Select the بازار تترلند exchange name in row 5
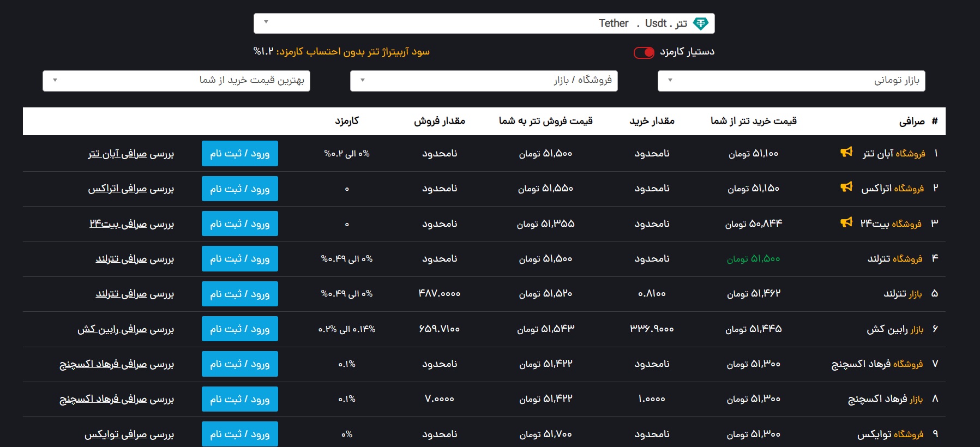Viewport: 980px width, 447px height. pyautogui.click(x=903, y=294)
